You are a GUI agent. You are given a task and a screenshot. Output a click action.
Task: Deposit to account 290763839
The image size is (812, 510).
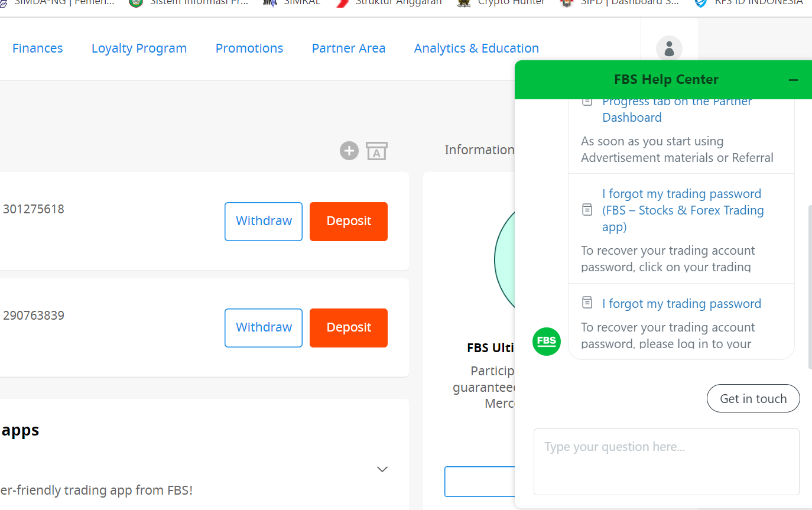pos(349,328)
